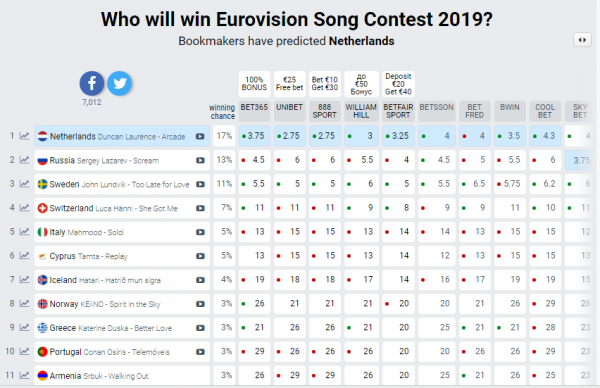This screenshot has width=600, height=388.
Task: Select the Switzerland Luca Hänni row
Action: click(x=122, y=208)
